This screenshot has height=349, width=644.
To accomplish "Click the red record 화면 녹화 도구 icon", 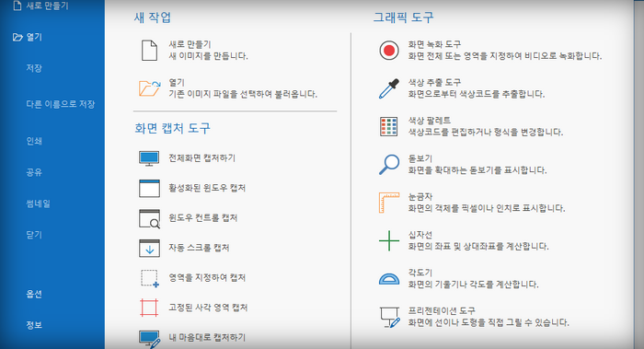I will (388, 50).
